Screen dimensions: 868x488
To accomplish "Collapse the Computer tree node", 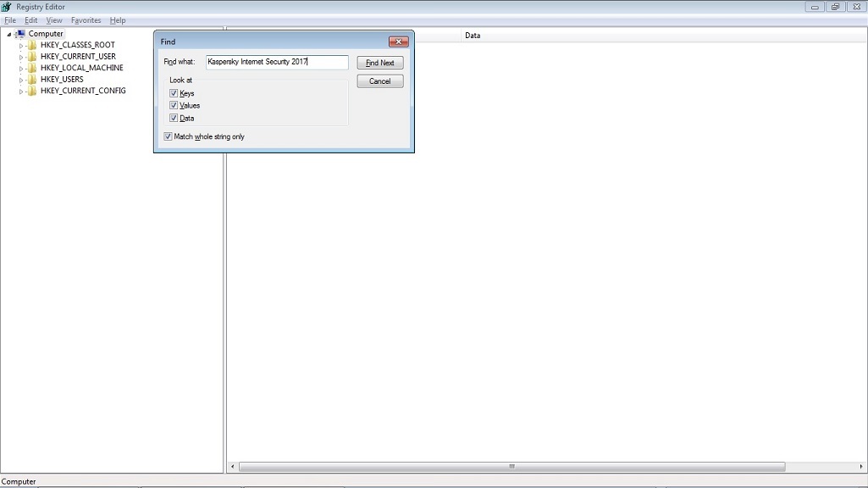I will coord(8,35).
